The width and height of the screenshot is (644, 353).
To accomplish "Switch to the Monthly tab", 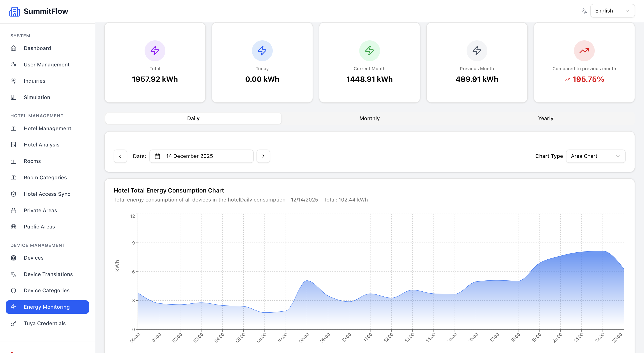I will click(369, 118).
